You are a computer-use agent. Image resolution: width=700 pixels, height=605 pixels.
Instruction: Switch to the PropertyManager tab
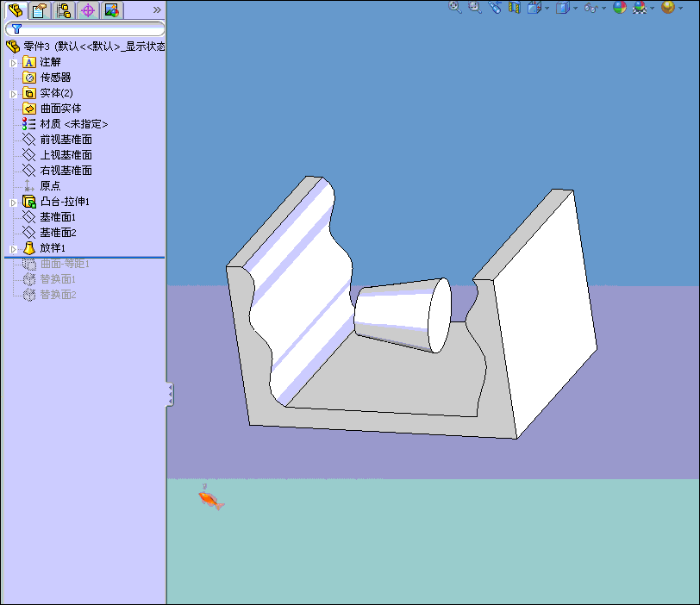click(x=40, y=10)
